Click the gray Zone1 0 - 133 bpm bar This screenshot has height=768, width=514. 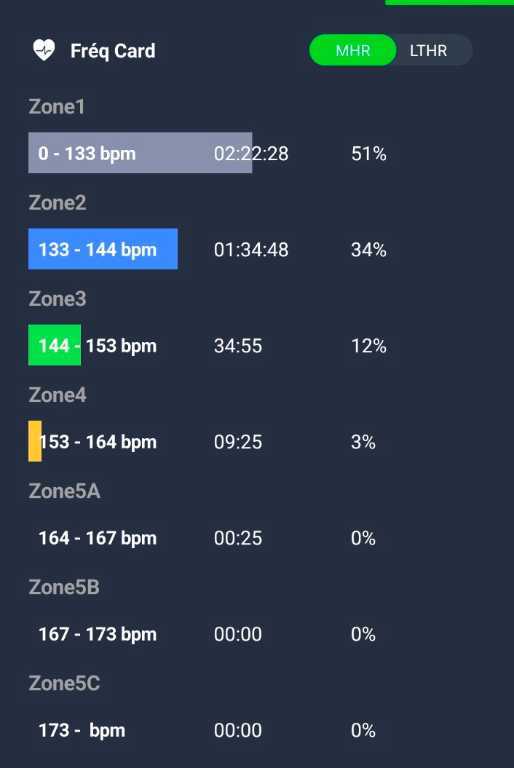(x=140, y=153)
